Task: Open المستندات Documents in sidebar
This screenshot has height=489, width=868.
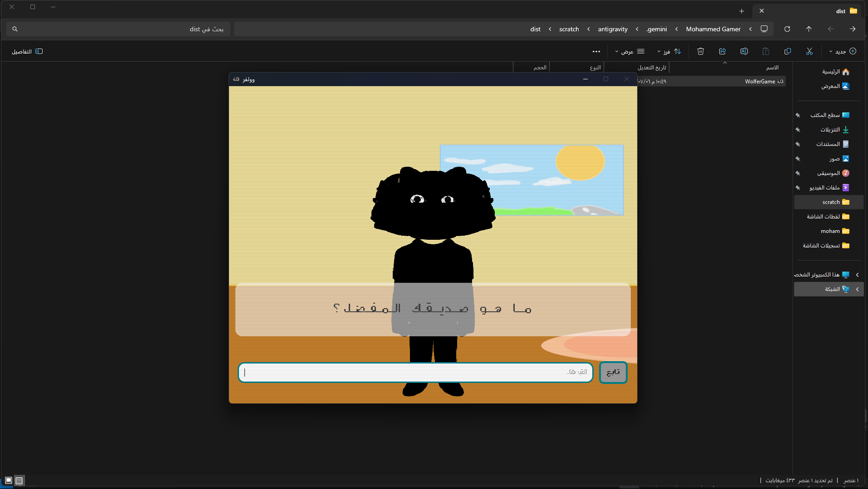Action: (833, 144)
